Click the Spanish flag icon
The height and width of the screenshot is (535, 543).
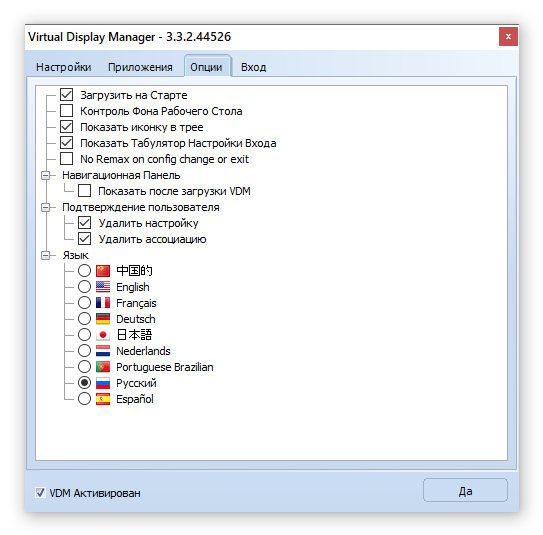coord(103,399)
